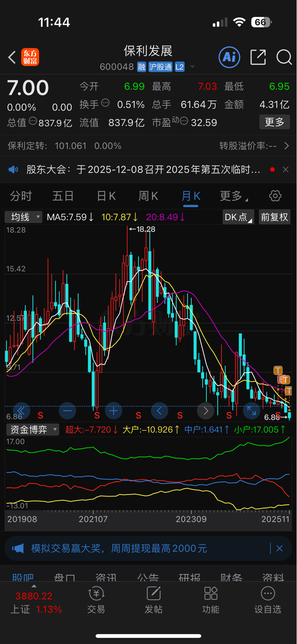Expand 上证 index bar arrow
Screen dimensions: 297x644
(x=34, y=586)
